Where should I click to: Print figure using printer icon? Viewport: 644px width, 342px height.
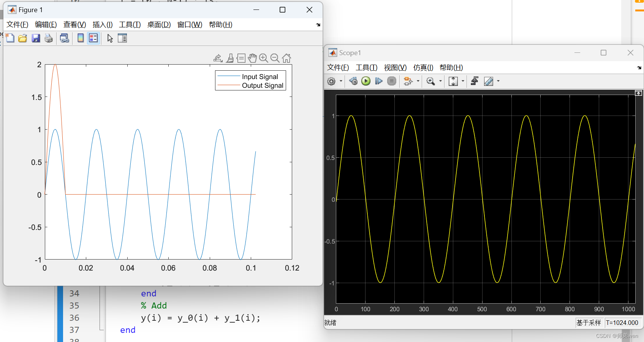(49, 38)
